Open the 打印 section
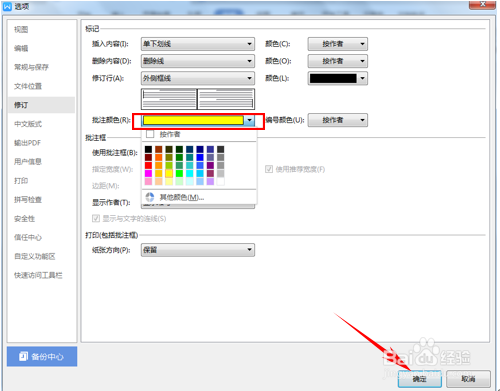Viewport: 500px width, 391px height. pos(41,181)
